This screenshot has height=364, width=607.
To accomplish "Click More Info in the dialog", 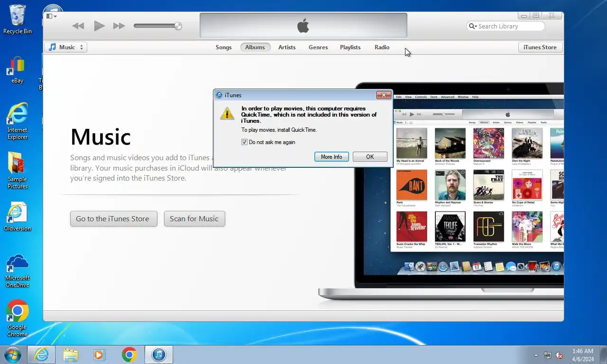I will point(331,157).
